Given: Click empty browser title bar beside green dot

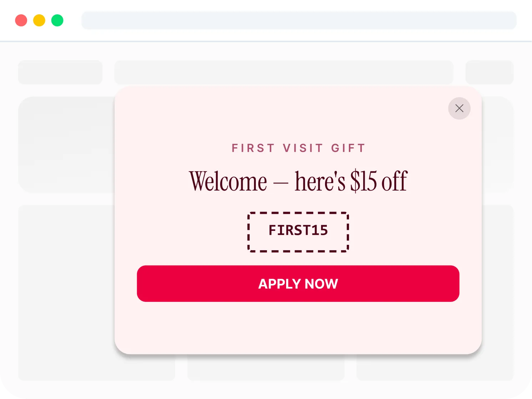Looking at the screenshot, I should click(72, 20).
